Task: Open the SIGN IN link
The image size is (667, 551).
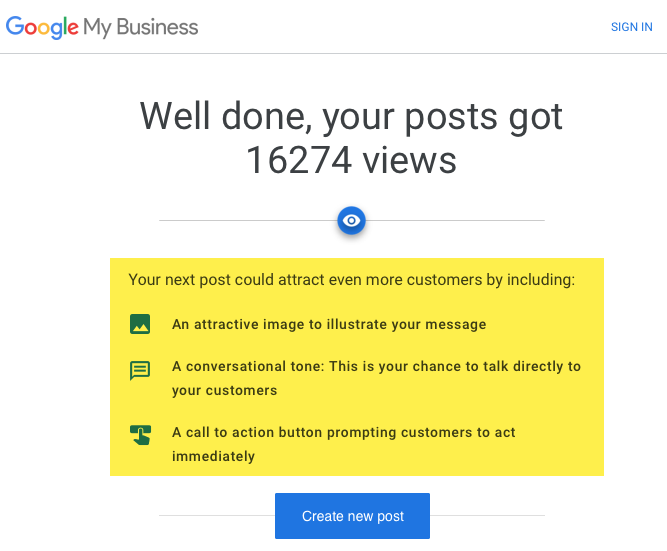Action: point(631,27)
